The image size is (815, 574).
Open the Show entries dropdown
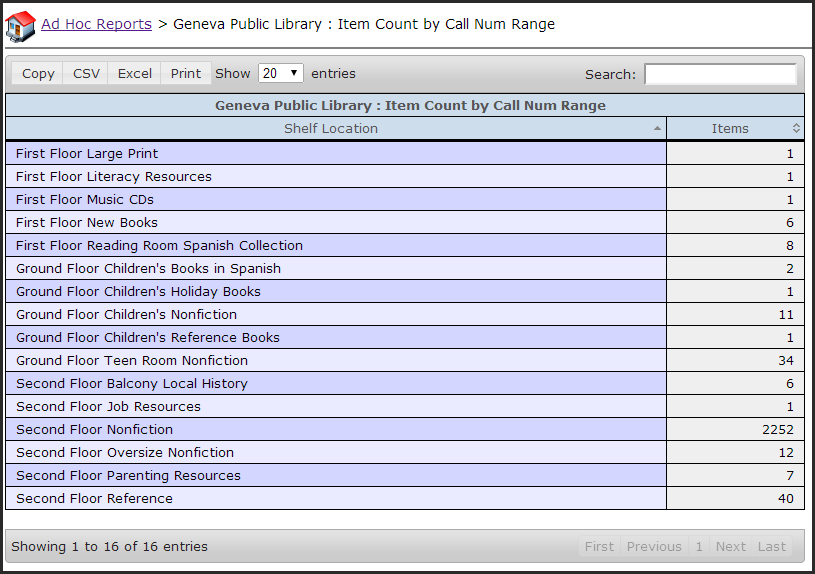tap(281, 73)
